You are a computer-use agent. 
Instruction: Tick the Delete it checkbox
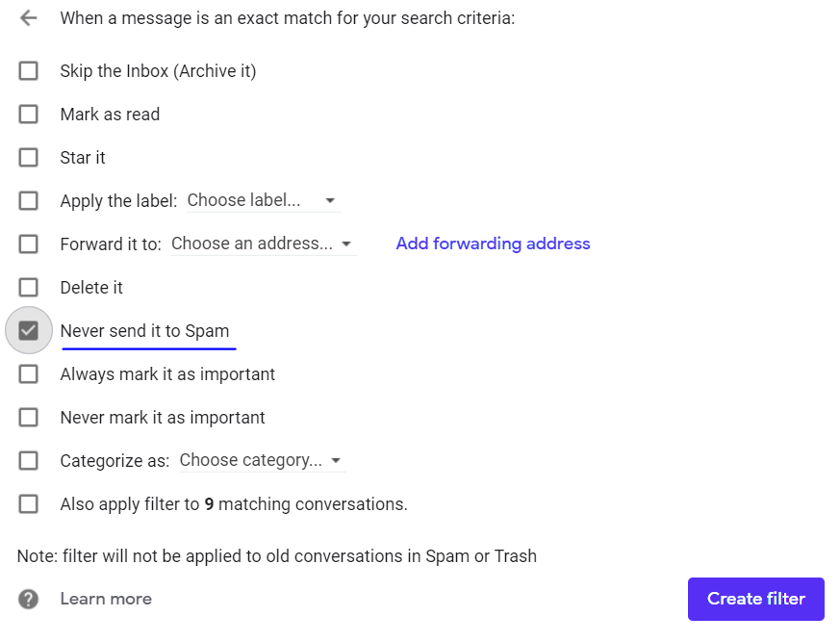coord(29,288)
